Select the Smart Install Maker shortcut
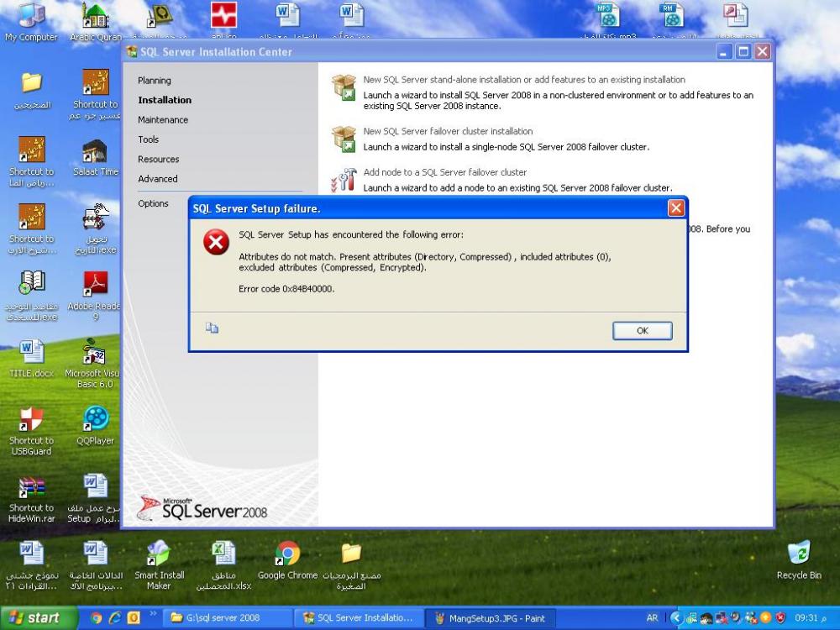This screenshot has width=840, height=630. pos(159,565)
